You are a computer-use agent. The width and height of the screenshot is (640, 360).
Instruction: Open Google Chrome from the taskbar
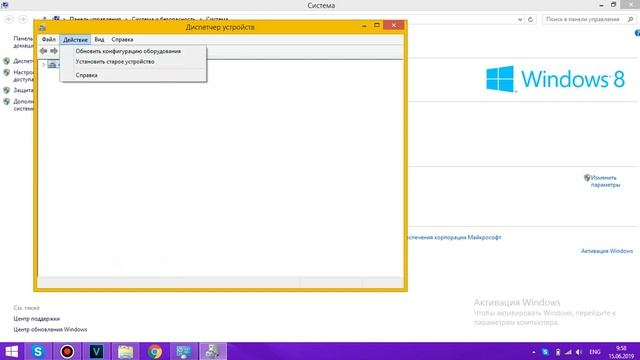155,351
